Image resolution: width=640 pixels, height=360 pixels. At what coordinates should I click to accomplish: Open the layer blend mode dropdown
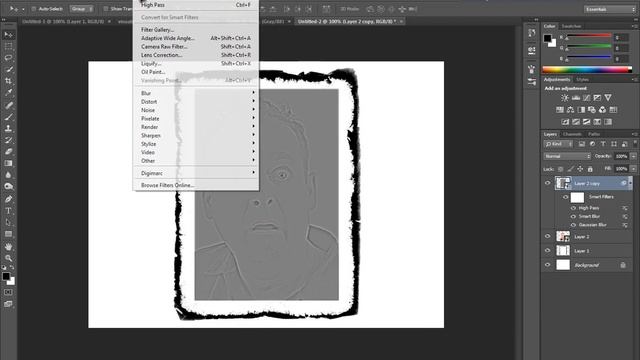tap(567, 156)
